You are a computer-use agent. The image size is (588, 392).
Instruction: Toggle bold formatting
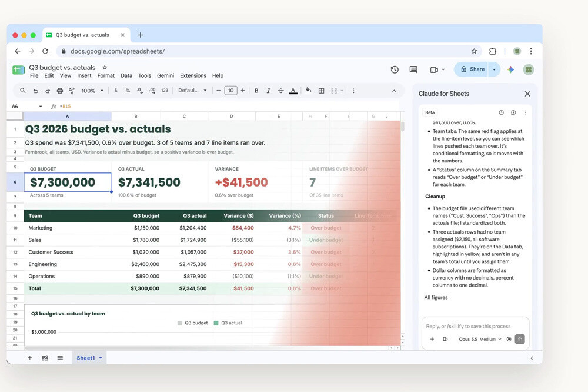coord(256,91)
